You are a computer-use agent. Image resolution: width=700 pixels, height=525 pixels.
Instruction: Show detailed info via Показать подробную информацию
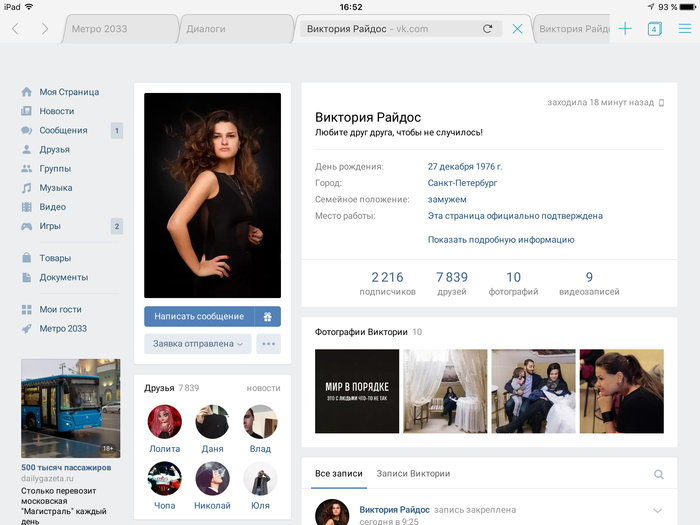click(501, 240)
